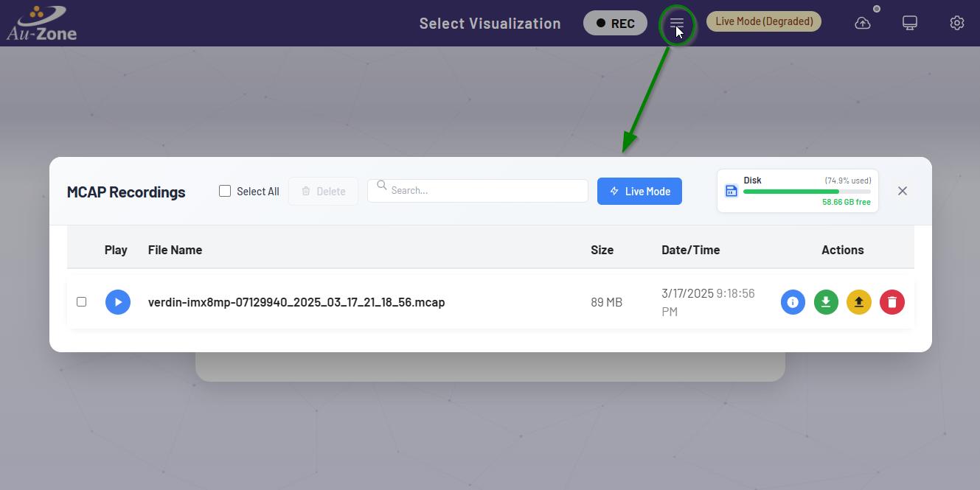Show info for the recording
The height and width of the screenshot is (490, 980).
[793, 302]
